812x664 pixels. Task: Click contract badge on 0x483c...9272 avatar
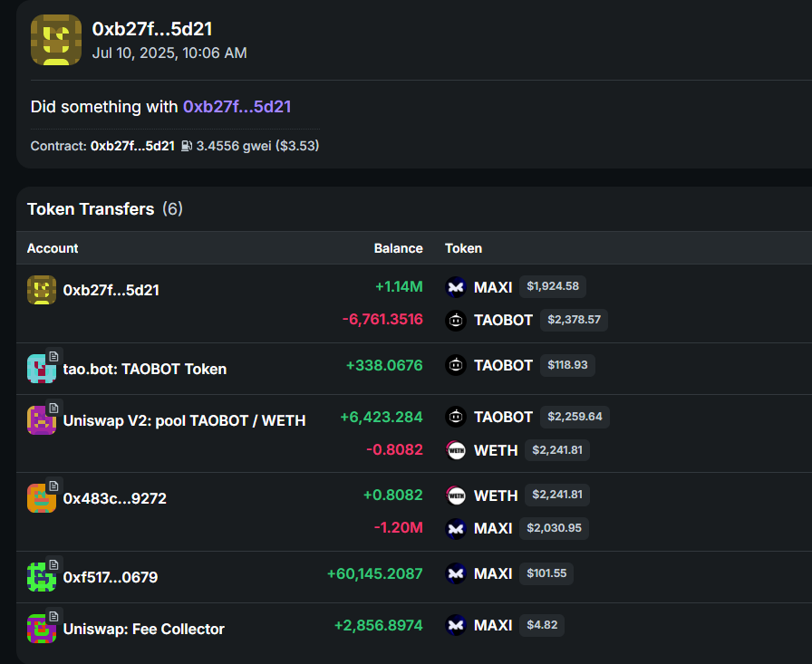pos(53,486)
